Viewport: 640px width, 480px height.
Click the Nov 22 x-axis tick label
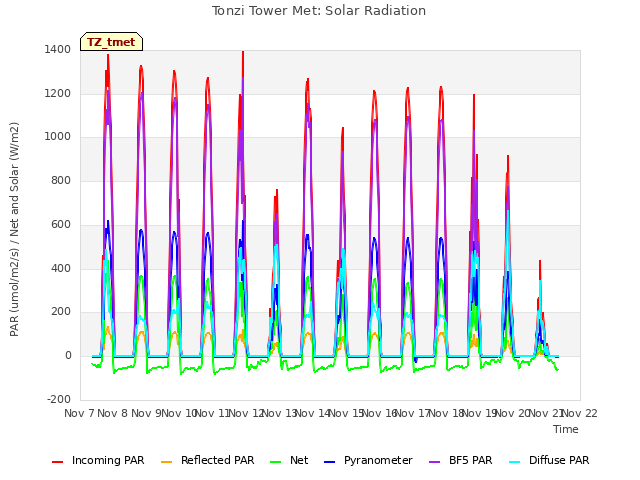click(x=580, y=413)
